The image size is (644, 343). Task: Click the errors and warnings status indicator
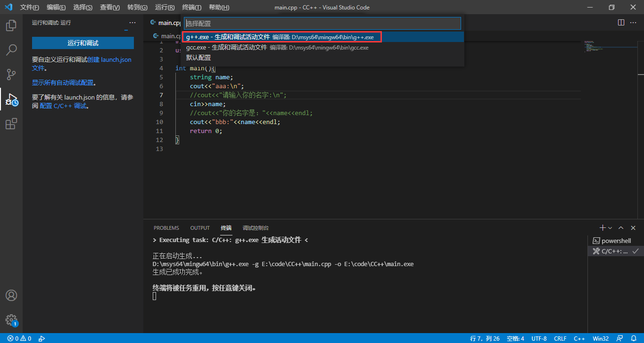click(x=19, y=338)
